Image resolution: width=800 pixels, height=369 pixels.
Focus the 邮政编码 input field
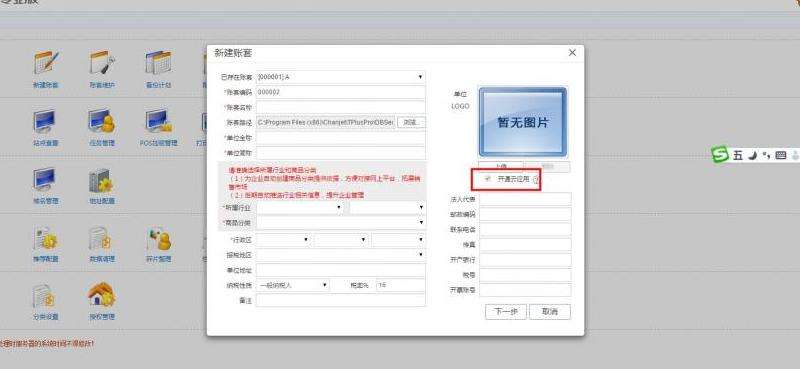tap(526, 214)
